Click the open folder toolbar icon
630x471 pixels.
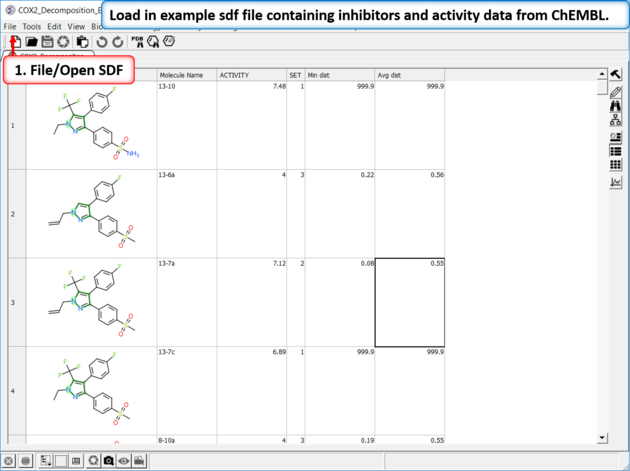coord(32,41)
